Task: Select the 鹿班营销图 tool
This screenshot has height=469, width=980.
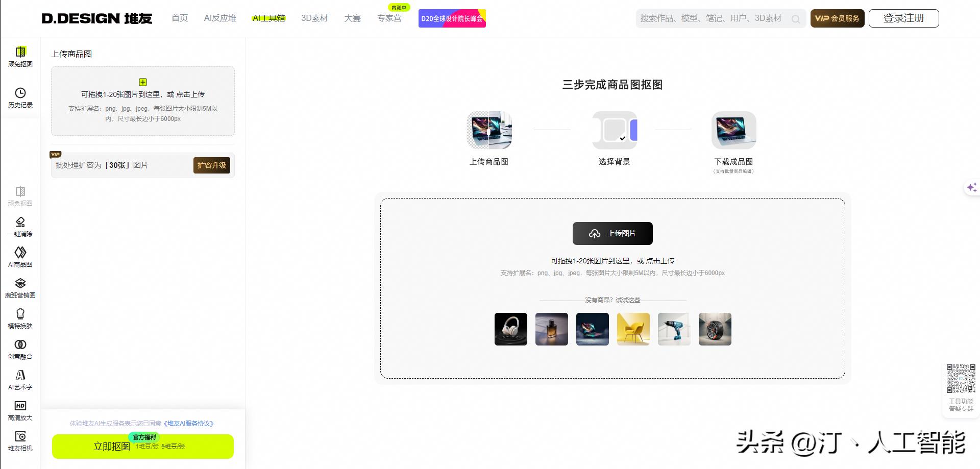Action: 20,288
